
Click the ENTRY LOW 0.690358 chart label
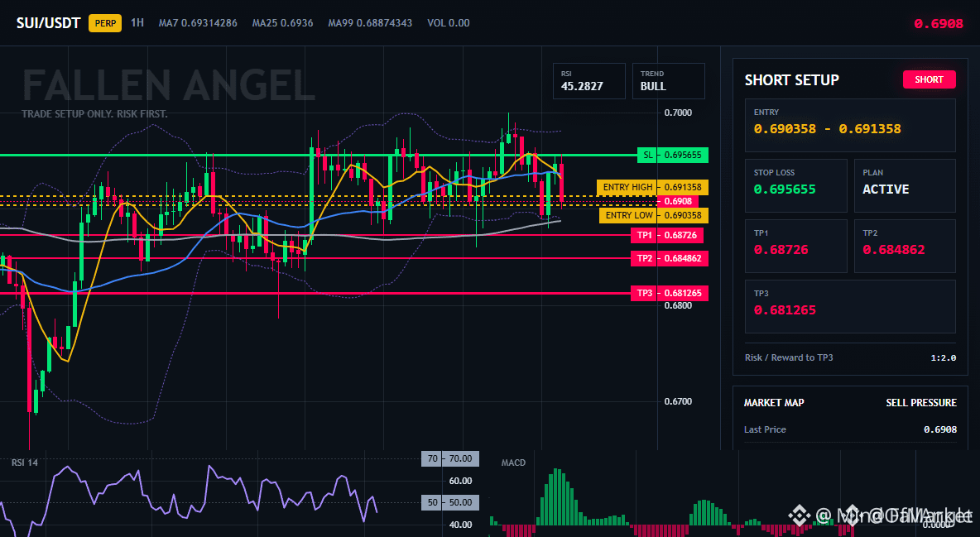(654, 215)
